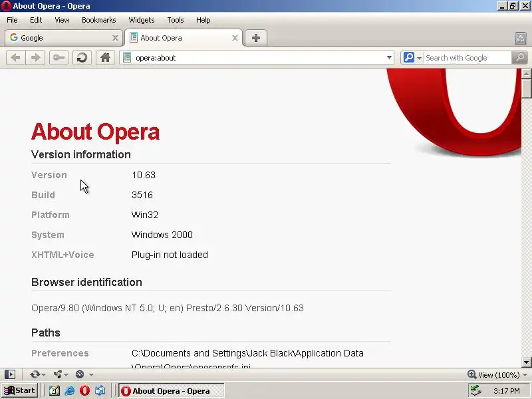The image size is (532, 399).
Task: Click the System label
Action: [48, 235]
